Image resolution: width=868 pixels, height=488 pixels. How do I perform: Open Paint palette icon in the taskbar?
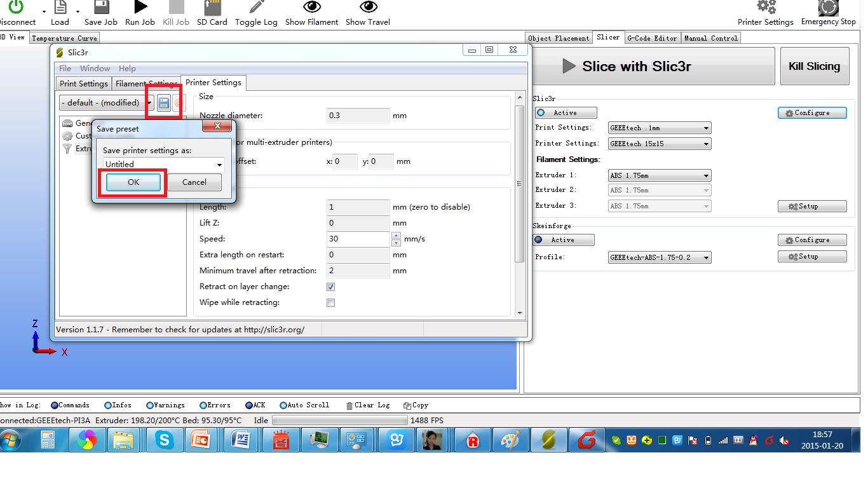click(510, 440)
